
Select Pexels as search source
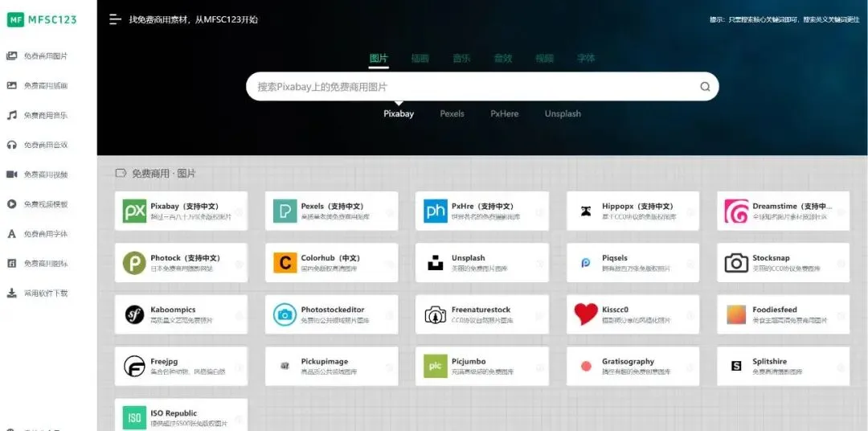[452, 113]
